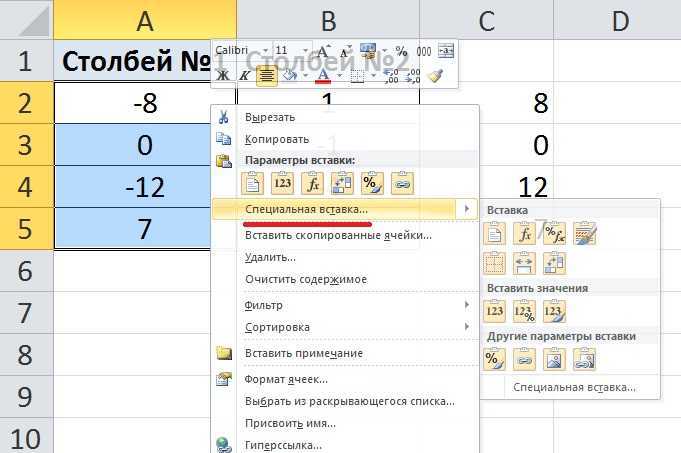This screenshot has height=453, width=681.
Task: Open the Calibri font name dropdown
Action: click(x=265, y=51)
